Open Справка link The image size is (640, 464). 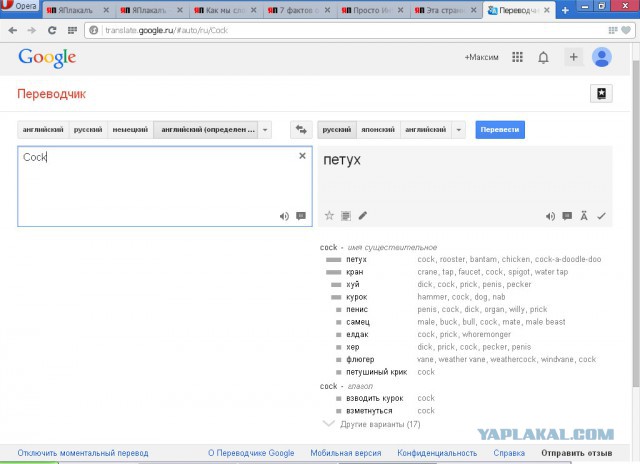(509, 453)
